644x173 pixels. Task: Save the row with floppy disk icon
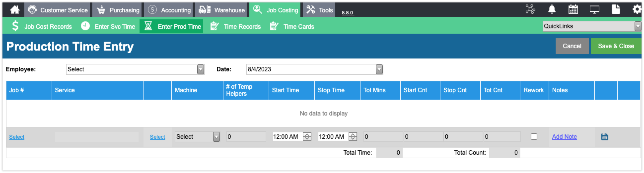tap(605, 137)
